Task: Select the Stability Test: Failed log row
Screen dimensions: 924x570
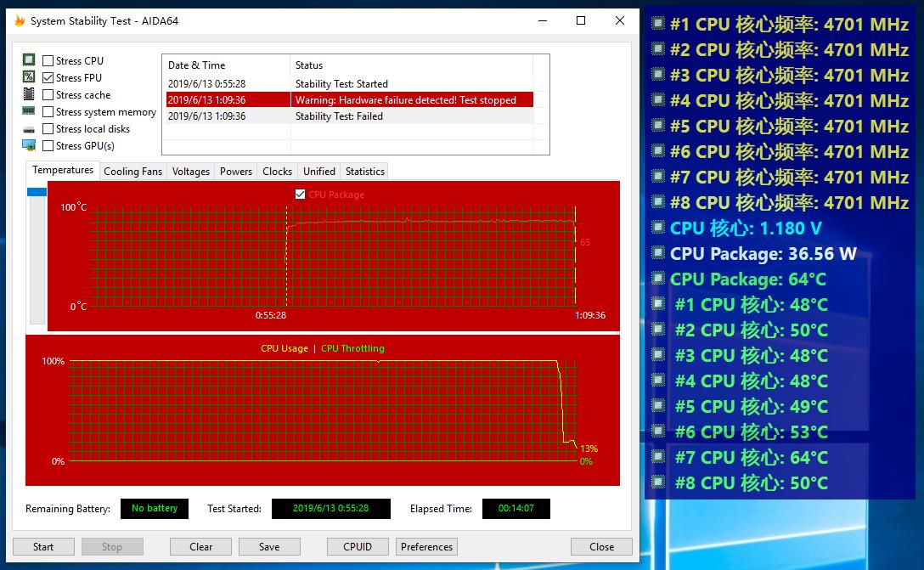Action: (350, 116)
